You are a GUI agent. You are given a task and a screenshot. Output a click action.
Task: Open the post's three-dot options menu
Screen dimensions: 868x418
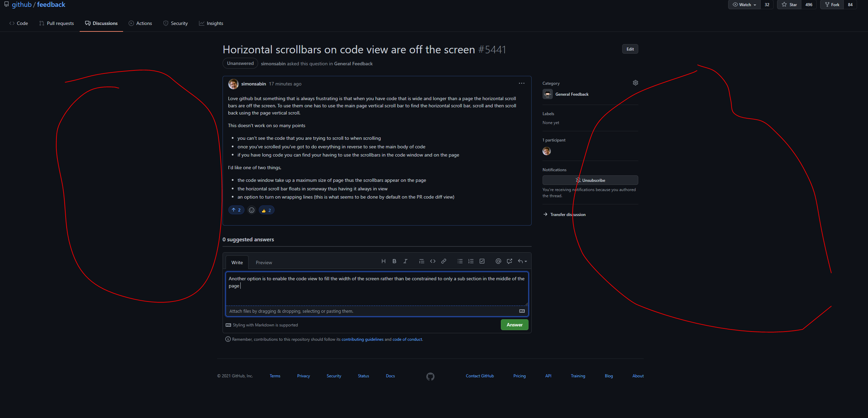click(x=521, y=83)
